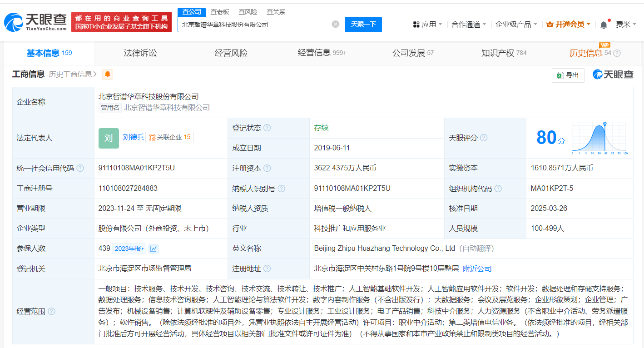Switch to the 法律诉讼 tab
The image size is (644, 348).
pos(140,53)
